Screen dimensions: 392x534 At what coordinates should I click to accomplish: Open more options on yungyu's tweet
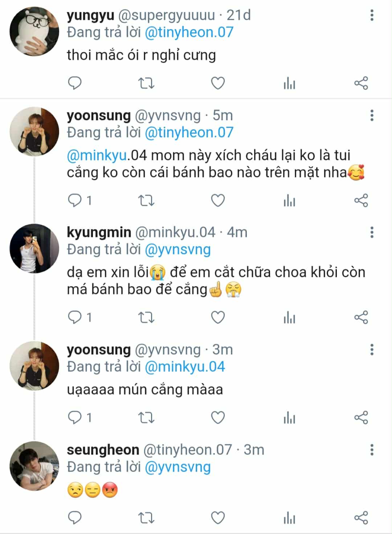pos(372,15)
